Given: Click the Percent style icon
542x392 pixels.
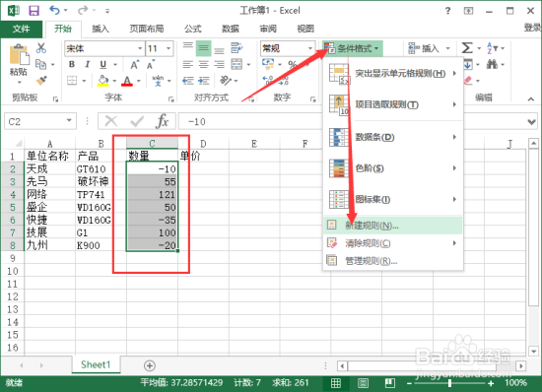Looking at the screenshot, I should [x=293, y=65].
